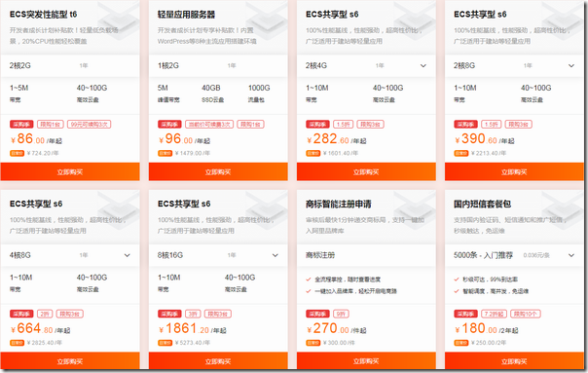The height and width of the screenshot is (373, 588).
Task: Open the 8核16G configuration dropdown
Action: pyautogui.click(x=276, y=255)
